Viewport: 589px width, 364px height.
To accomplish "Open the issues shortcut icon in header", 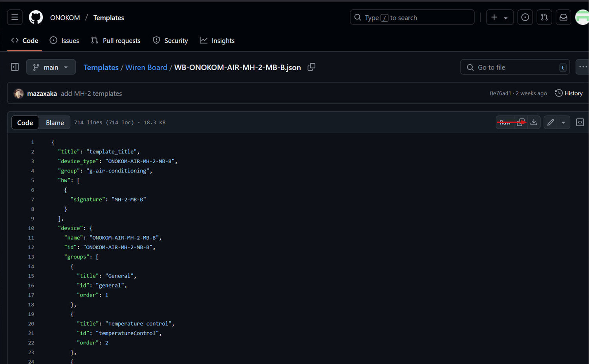I will click(x=525, y=17).
